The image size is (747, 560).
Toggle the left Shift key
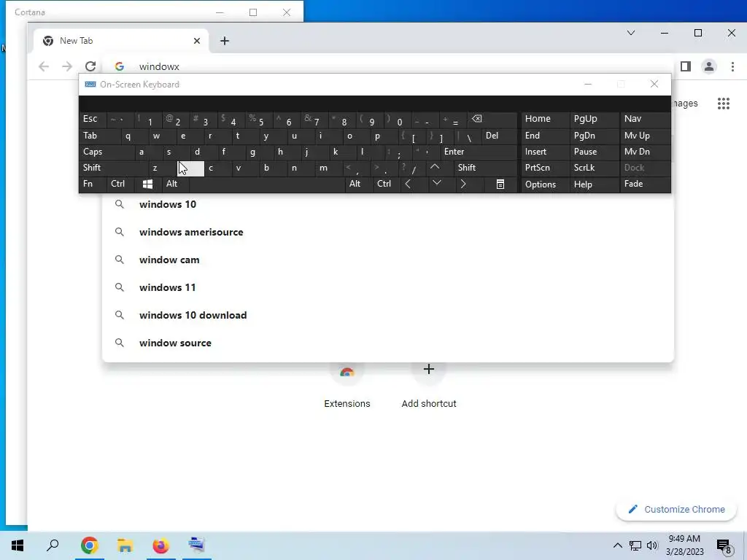click(x=113, y=167)
